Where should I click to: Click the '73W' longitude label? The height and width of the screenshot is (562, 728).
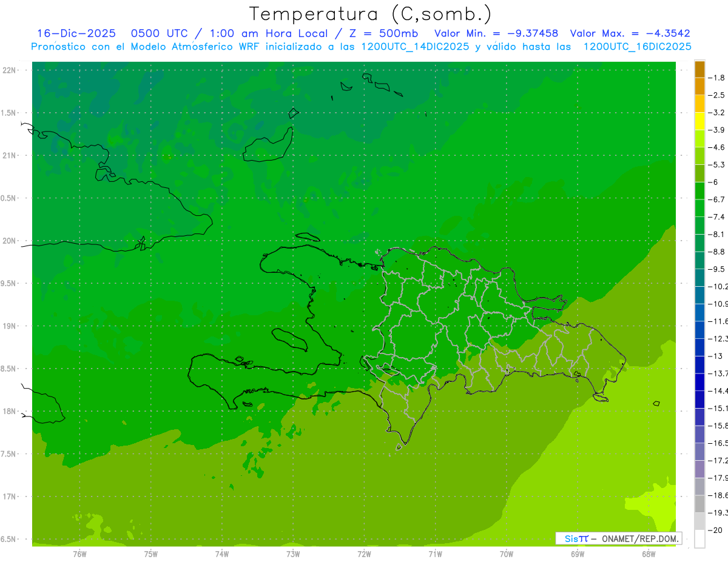click(293, 554)
